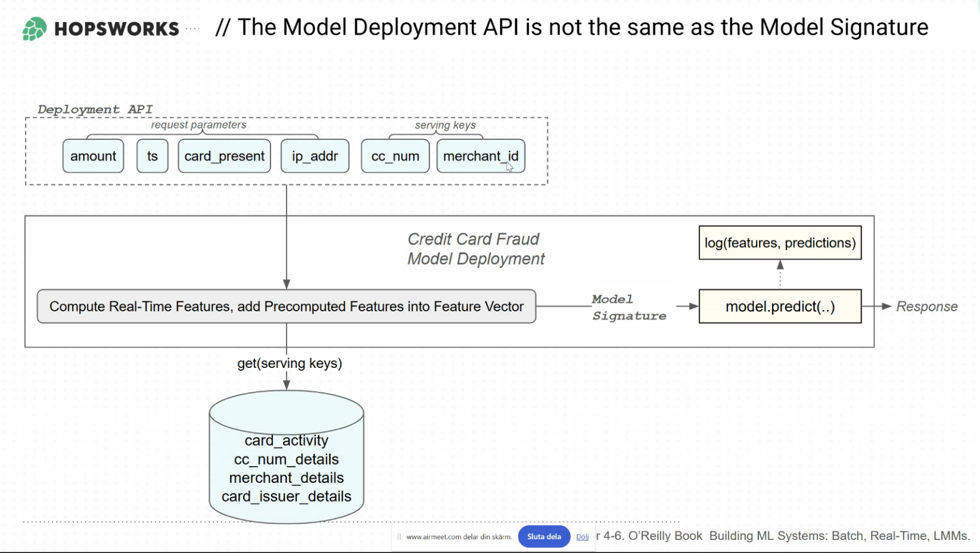Select the 'amount' request parameter box
Viewport: 980px width, 553px height.
(x=93, y=156)
